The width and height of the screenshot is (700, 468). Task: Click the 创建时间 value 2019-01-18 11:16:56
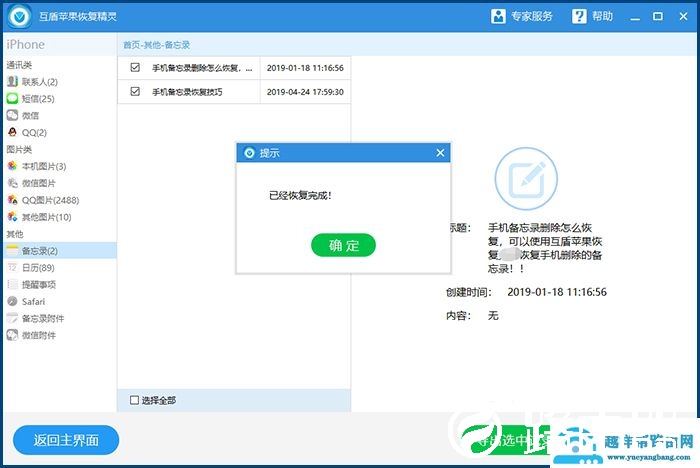[557, 292]
